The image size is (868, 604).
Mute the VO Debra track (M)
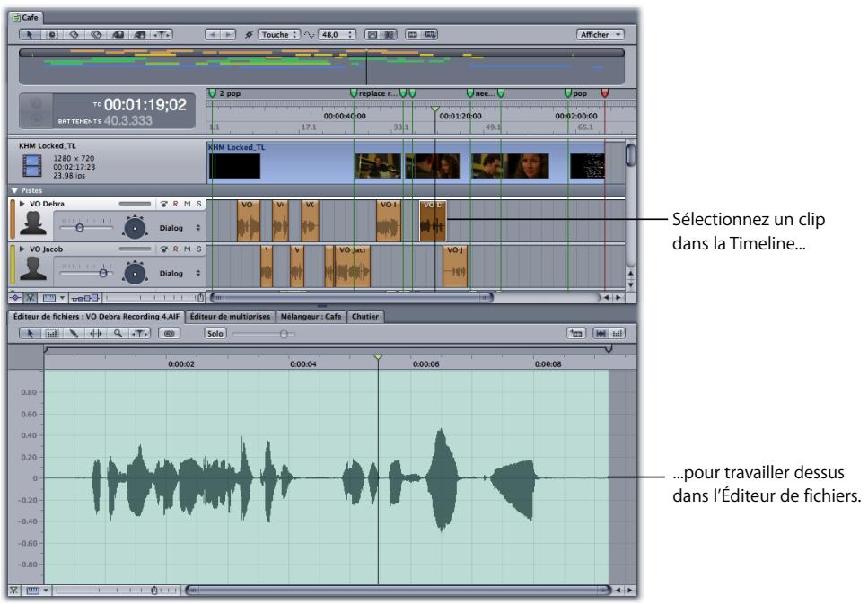[187, 204]
